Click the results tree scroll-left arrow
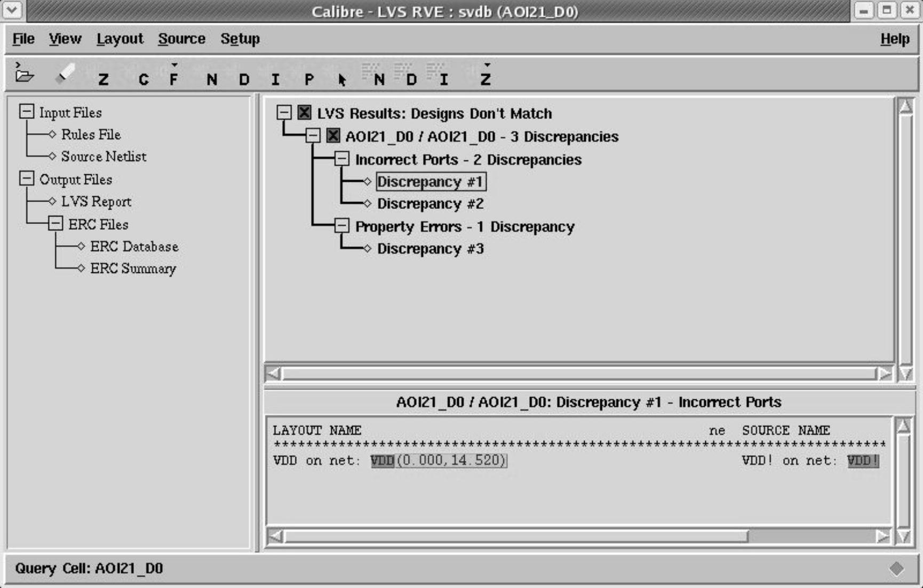Viewport: 923px width, 588px height. [x=273, y=374]
